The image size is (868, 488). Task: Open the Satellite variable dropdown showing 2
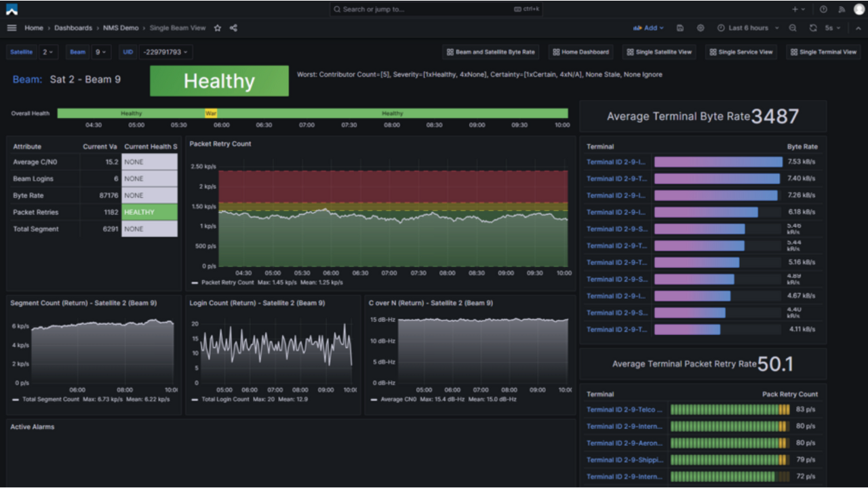tap(48, 52)
